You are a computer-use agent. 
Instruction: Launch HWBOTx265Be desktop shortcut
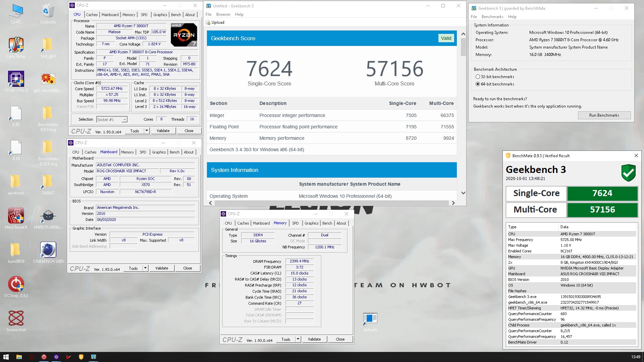(48, 219)
